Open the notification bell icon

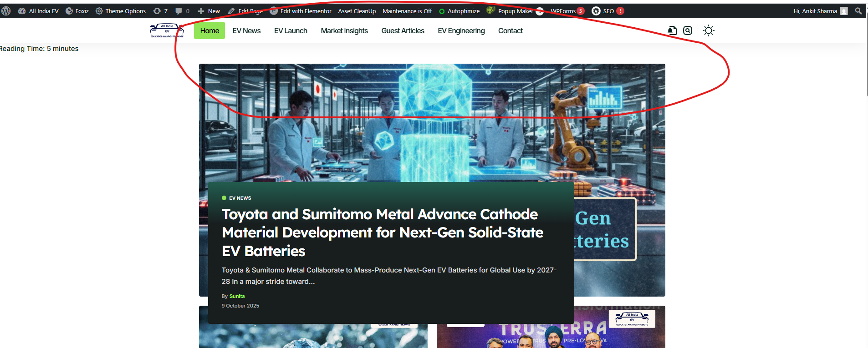point(672,30)
